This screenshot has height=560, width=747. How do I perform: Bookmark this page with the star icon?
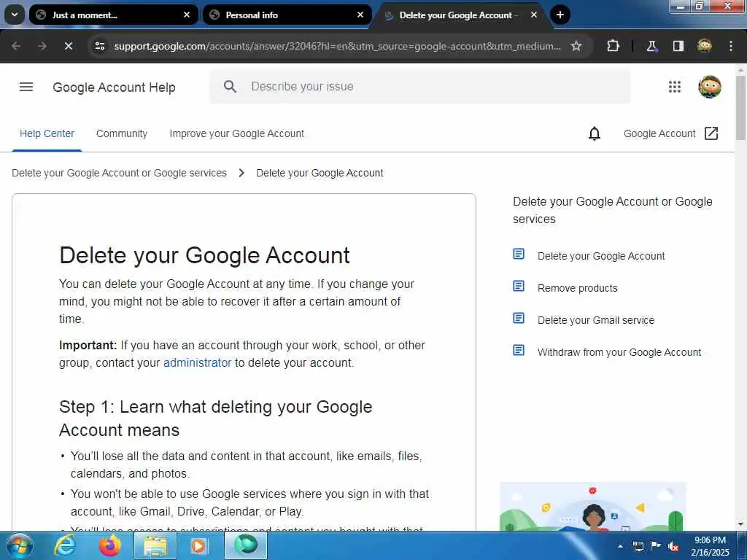coord(576,46)
